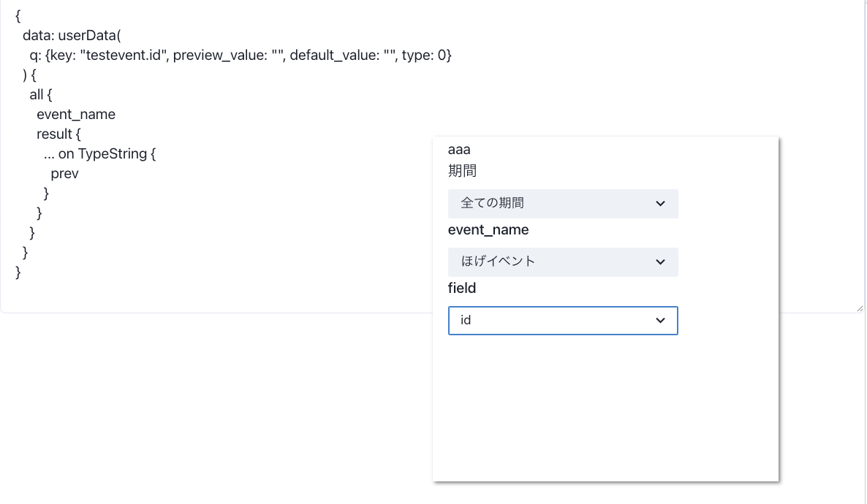Click the event_name label above ほげイベント

[x=488, y=230]
